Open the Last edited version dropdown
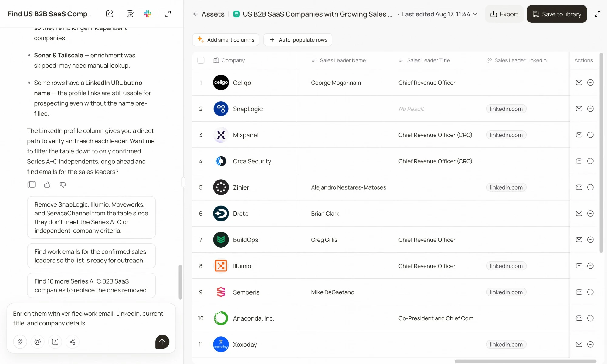 (440, 14)
